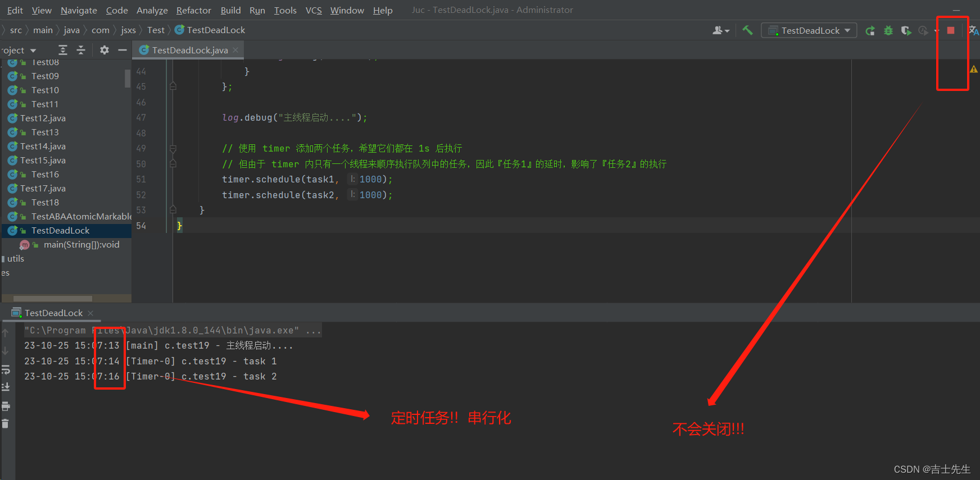Toggle Soft-Wrap in the console

tap(6, 369)
